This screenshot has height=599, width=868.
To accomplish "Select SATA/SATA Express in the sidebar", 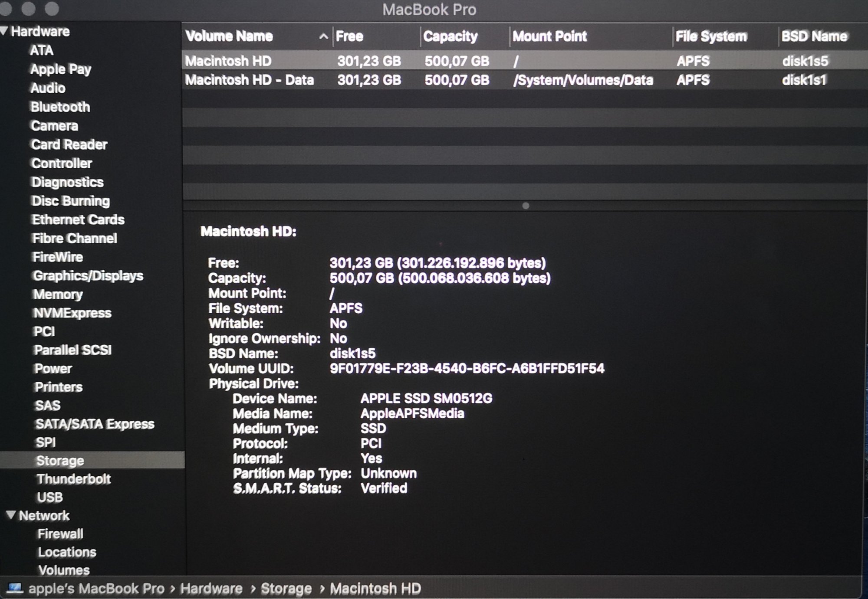I will coord(95,424).
